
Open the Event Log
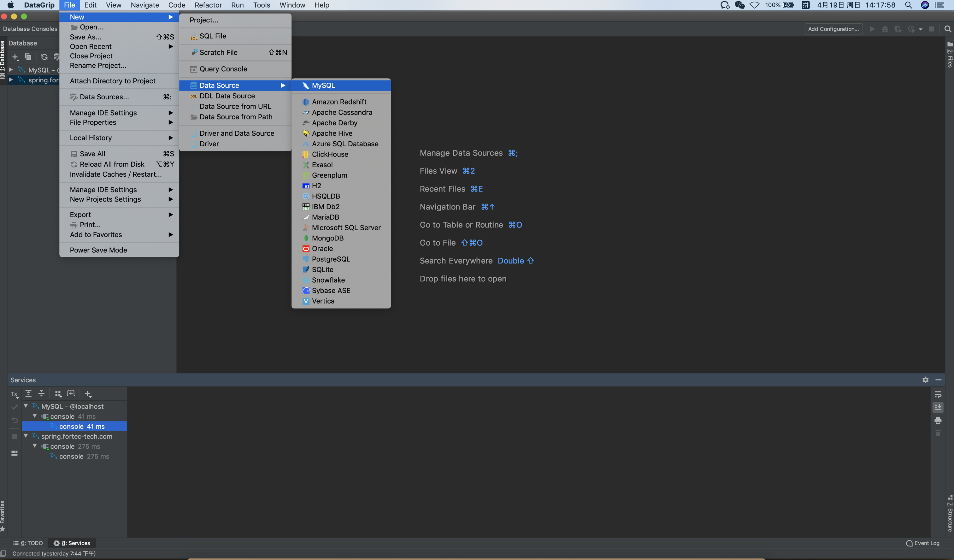(922, 543)
